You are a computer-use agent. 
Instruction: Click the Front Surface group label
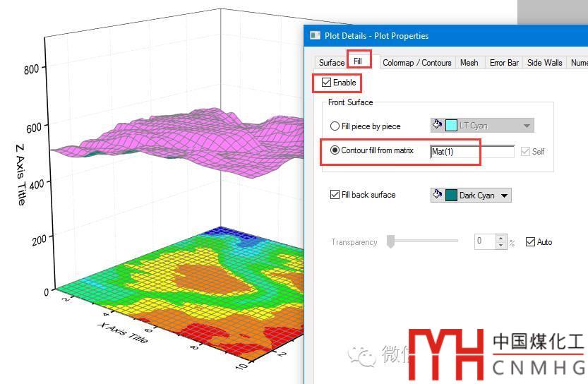click(x=350, y=102)
